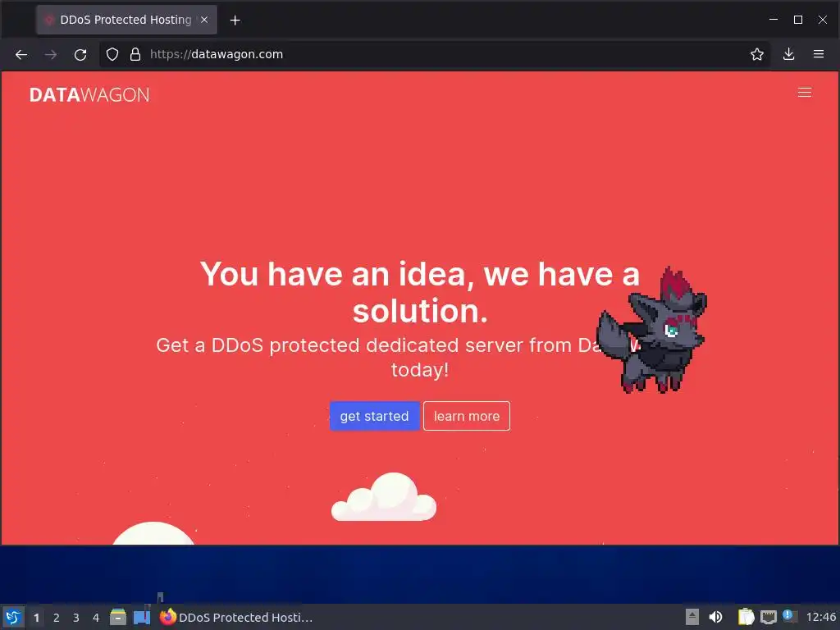Viewport: 840px width, 630px height.
Task: Click the get started button
Action: (374, 416)
